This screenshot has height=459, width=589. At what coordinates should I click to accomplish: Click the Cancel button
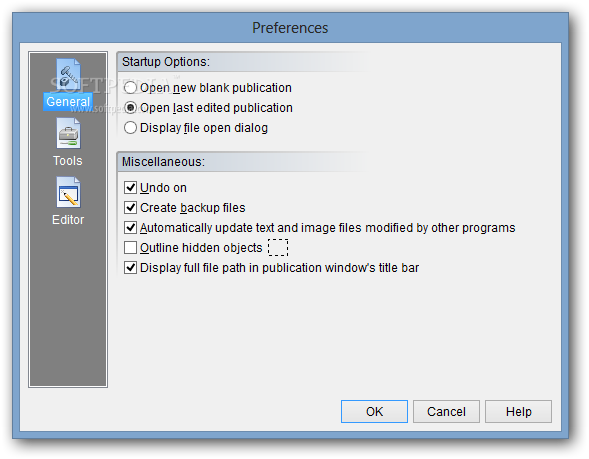pos(446,412)
